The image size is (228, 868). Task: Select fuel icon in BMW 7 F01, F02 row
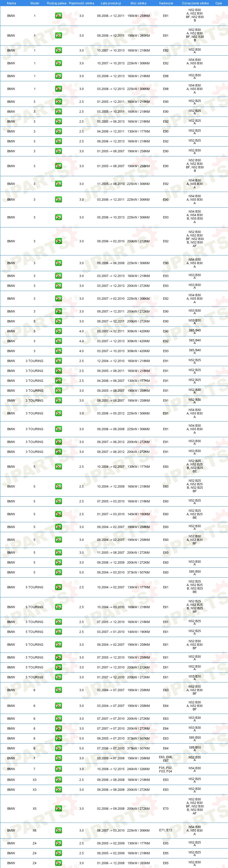click(x=58, y=769)
